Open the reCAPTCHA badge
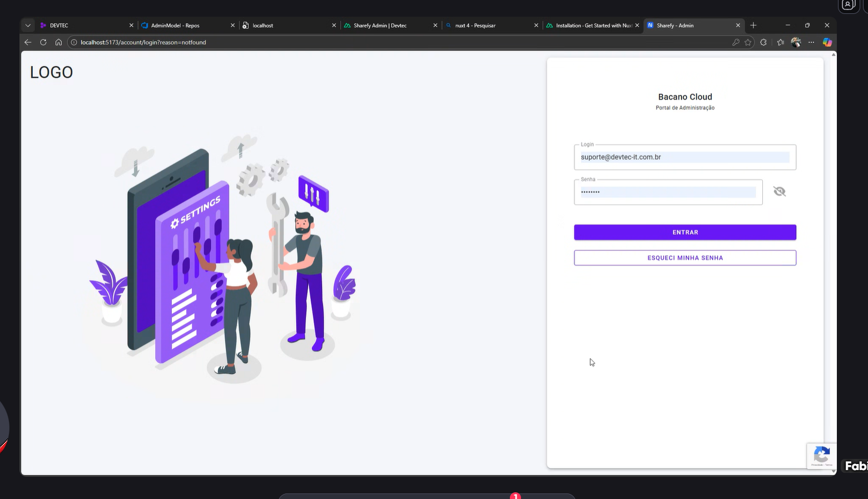 tap(821, 456)
